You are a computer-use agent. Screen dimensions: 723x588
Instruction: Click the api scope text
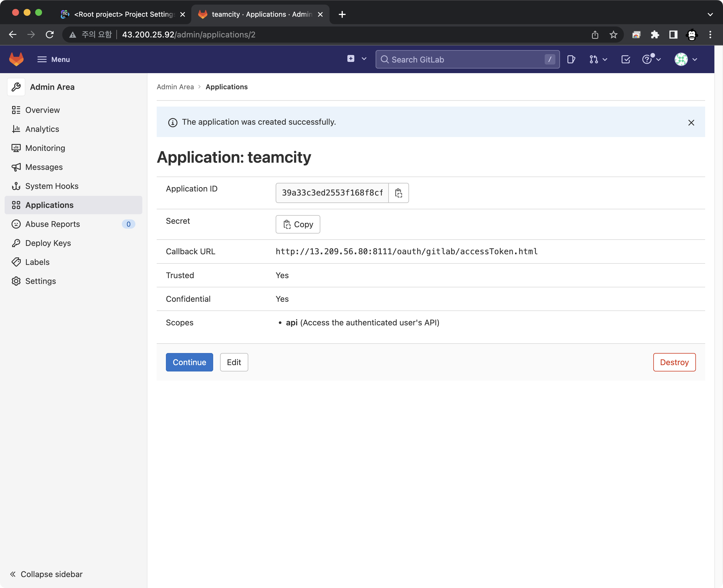[x=362, y=323]
